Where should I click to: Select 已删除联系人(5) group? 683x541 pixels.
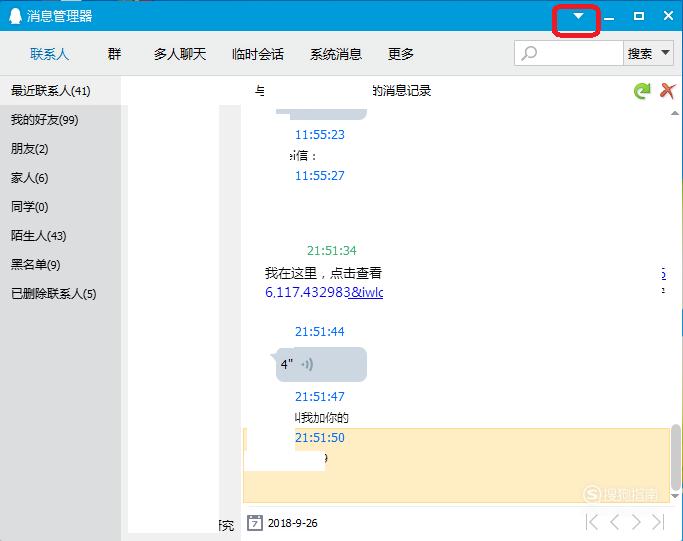coord(60,294)
